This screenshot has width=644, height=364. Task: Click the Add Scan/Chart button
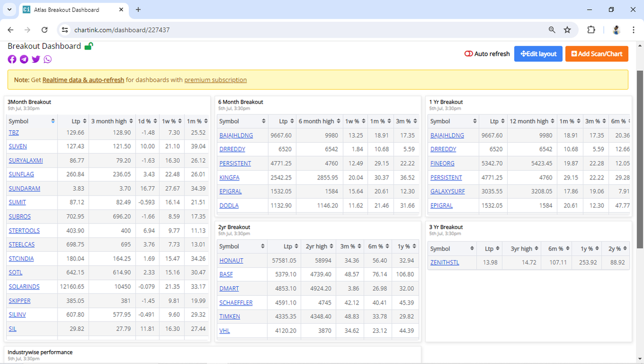point(597,54)
